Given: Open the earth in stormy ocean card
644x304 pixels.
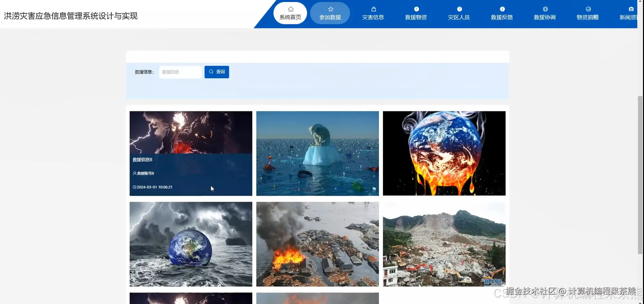Looking at the screenshot, I should pyautogui.click(x=191, y=244).
